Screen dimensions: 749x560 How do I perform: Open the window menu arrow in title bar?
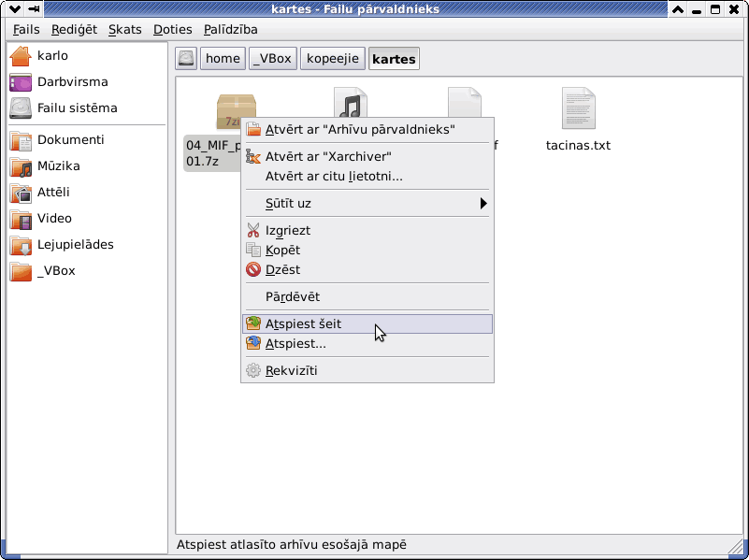tap(15, 9)
